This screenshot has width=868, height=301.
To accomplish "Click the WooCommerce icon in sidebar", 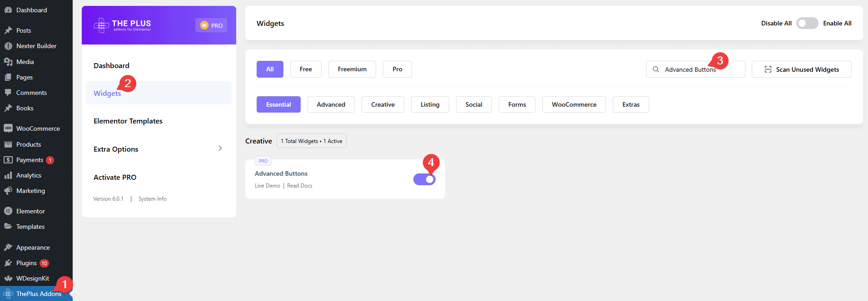I will tap(8, 128).
